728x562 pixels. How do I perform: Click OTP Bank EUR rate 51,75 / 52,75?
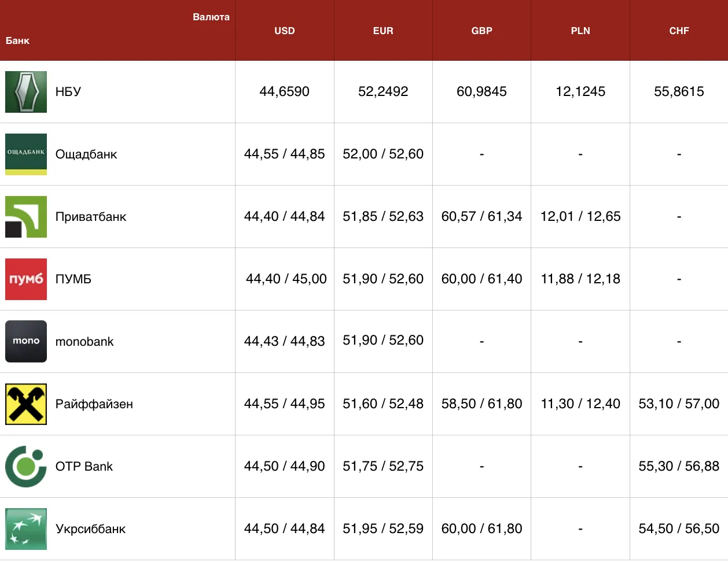(x=383, y=466)
